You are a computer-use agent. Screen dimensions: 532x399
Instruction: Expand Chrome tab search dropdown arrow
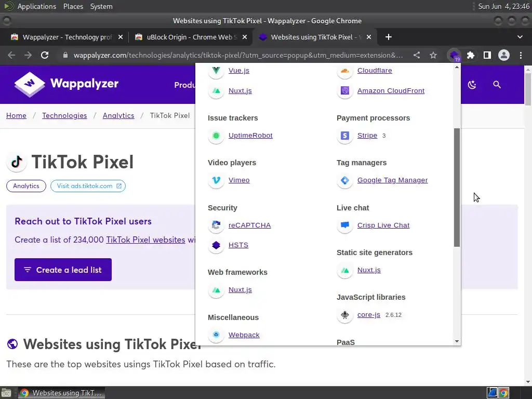pos(520,37)
